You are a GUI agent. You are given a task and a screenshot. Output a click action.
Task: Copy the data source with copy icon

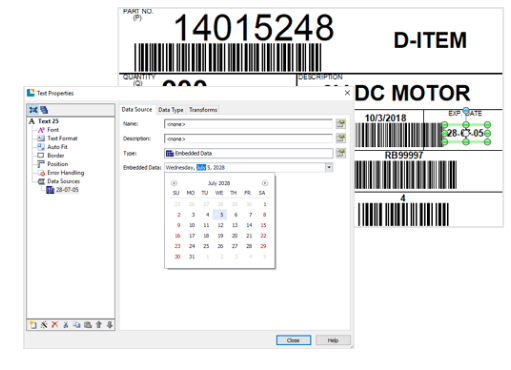tap(77, 325)
